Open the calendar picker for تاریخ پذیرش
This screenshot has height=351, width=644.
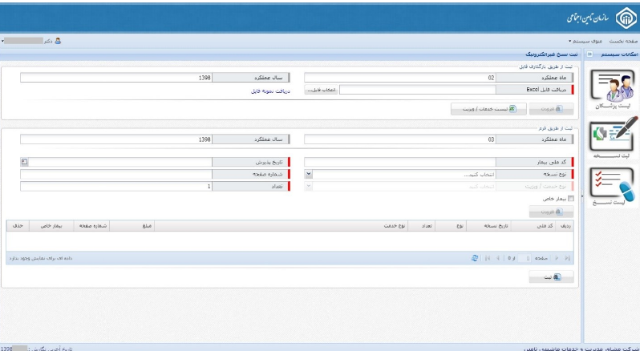coord(24,162)
